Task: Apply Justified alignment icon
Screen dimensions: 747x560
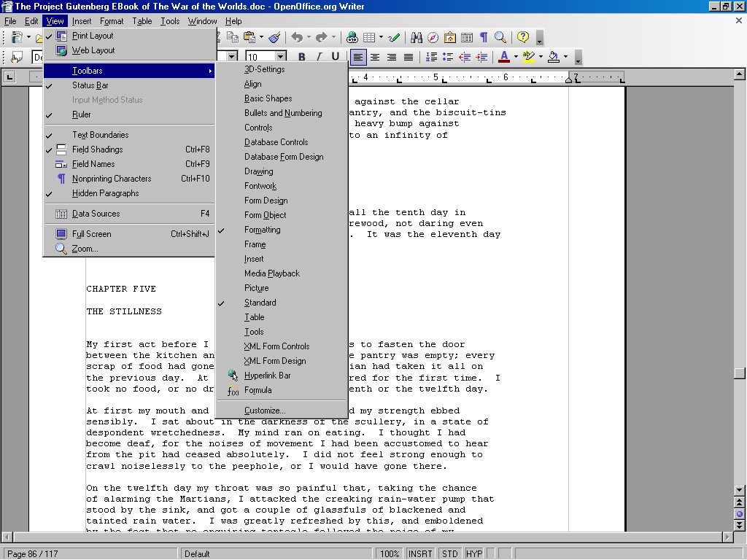Action: (x=409, y=57)
